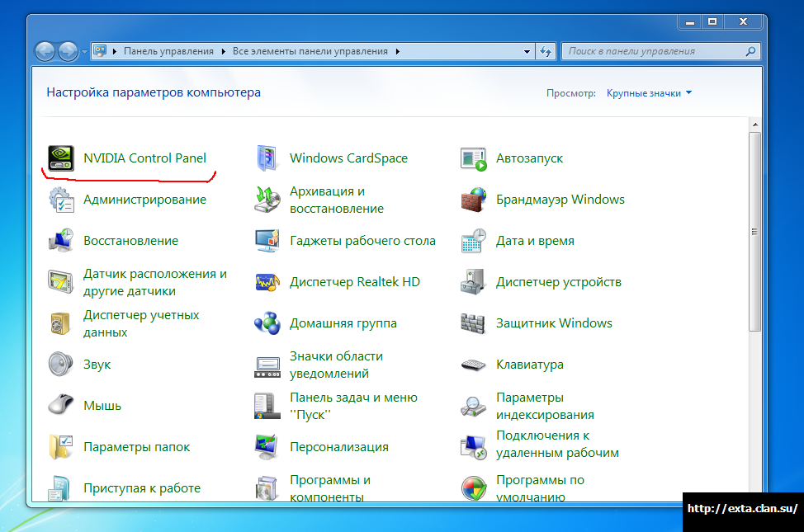The height and width of the screenshot is (532, 804).
Task: Open the recent pages arrow beside the Forward button
Action: (x=84, y=52)
